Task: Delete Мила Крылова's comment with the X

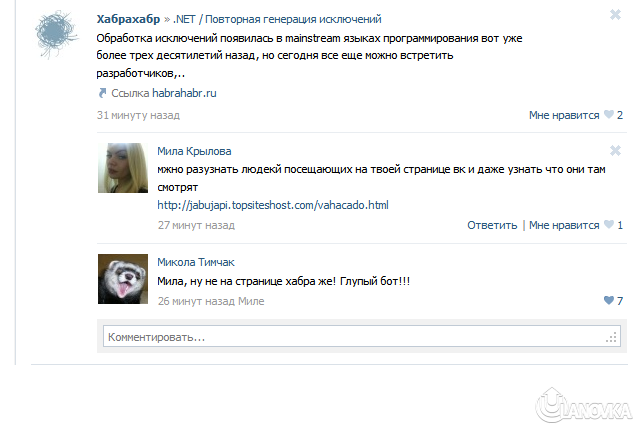Action: pos(615,151)
